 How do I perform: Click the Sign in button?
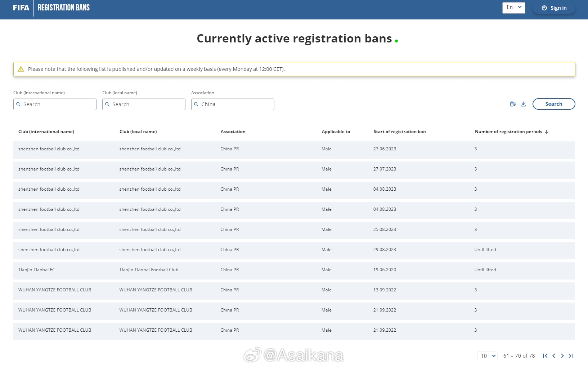(554, 8)
